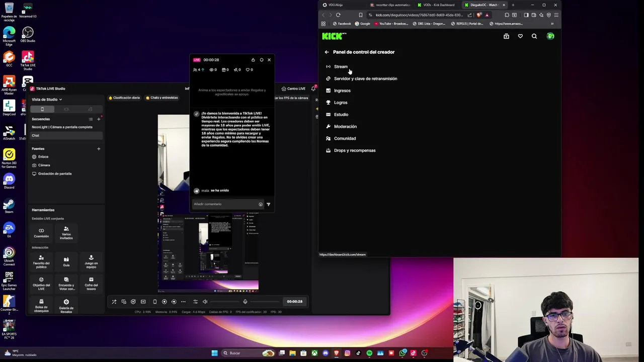Switch to VODs - Kick Dashboard tab

(436, 5)
